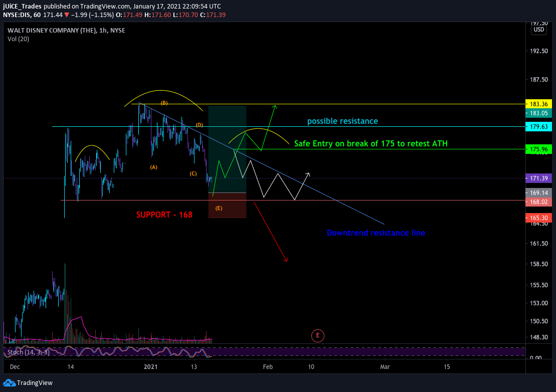Click the red 165.30 price label
The width and height of the screenshot is (556, 392).
(x=538, y=218)
